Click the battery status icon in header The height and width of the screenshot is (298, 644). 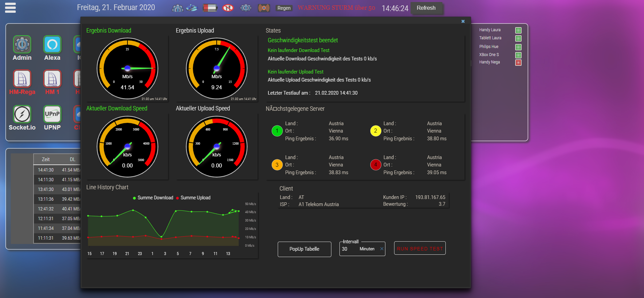pos(210,8)
